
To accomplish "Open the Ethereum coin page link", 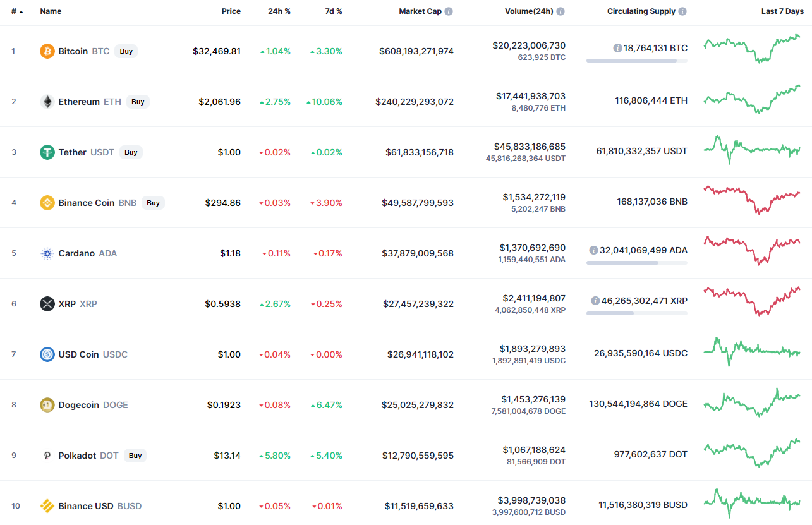I will pyautogui.click(x=79, y=102).
